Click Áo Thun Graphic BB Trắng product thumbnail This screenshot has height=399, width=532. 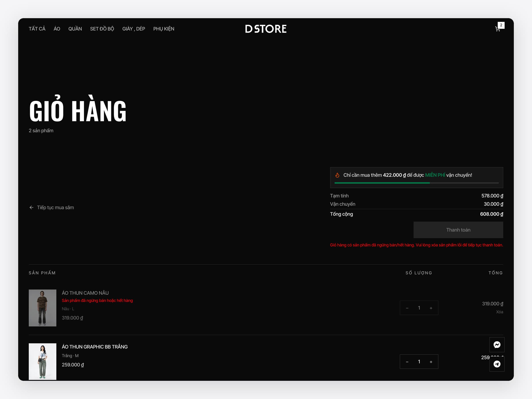[x=43, y=362]
